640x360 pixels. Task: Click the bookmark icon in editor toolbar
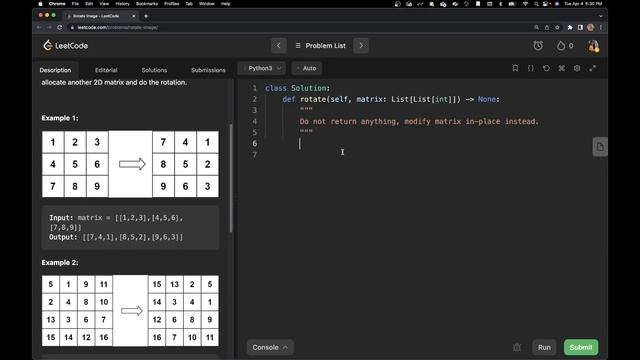pyautogui.click(x=515, y=68)
